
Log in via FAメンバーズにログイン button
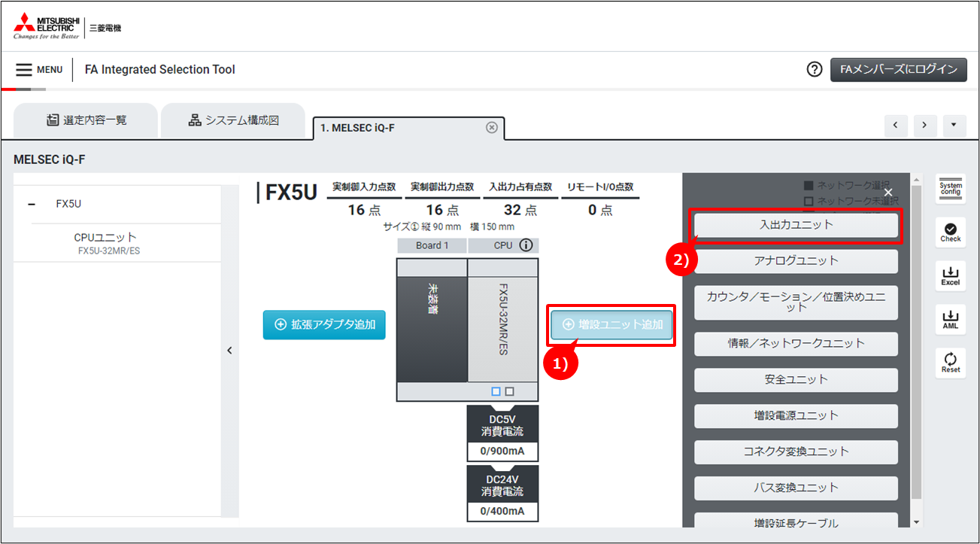(898, 69)
